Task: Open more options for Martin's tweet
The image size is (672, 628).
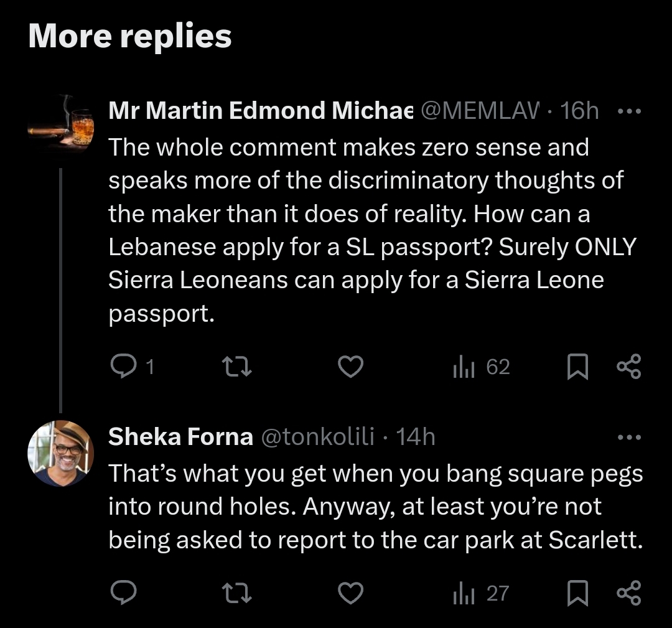Action: [x=628, y=111]
